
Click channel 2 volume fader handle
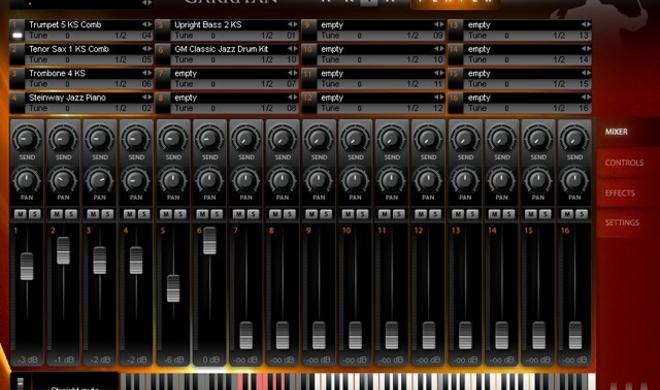(63, 251)
